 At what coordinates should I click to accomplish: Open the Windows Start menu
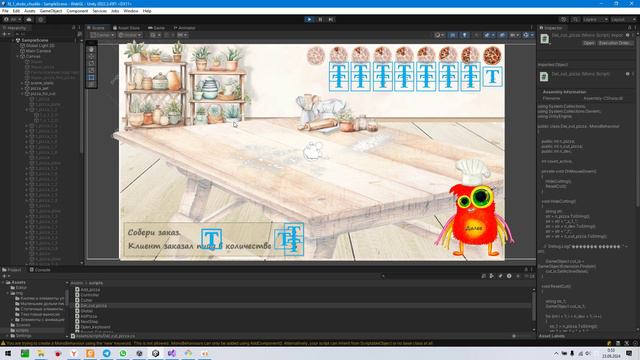coord(7,353)
